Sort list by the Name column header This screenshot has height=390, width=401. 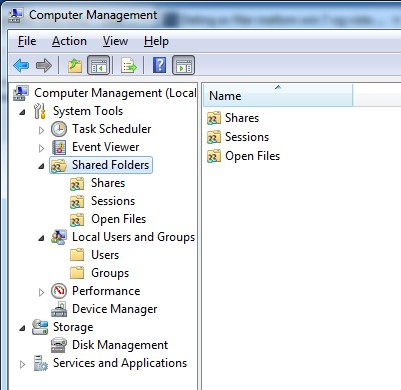[278, 95]
